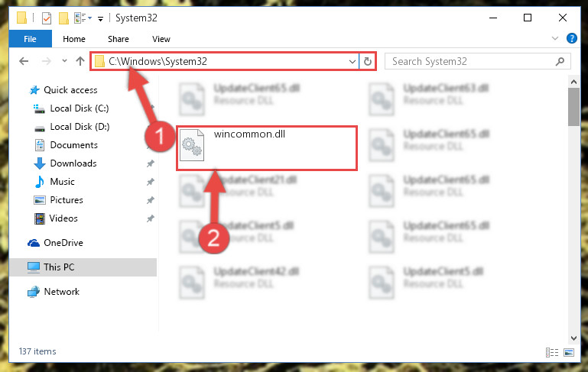Switch to large thumbnails view icon
Image resolution: width=588 pixels, height=372 pixels.
point(569,352)
